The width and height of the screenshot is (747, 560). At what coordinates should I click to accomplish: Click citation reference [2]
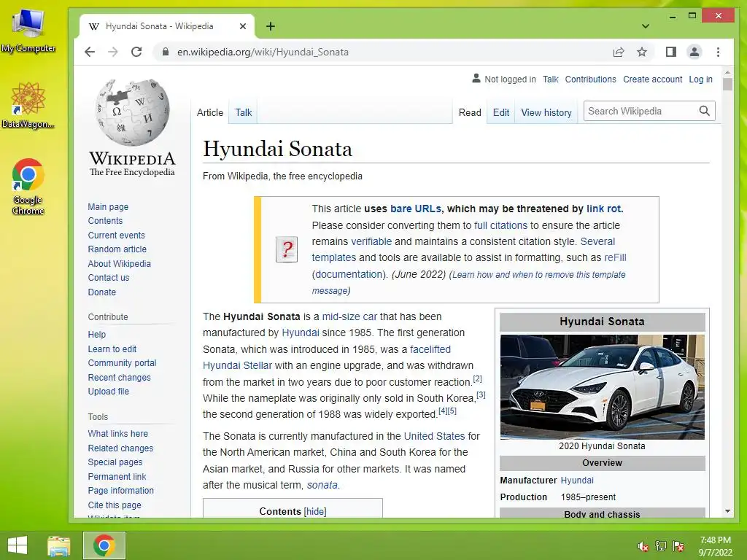477,378
